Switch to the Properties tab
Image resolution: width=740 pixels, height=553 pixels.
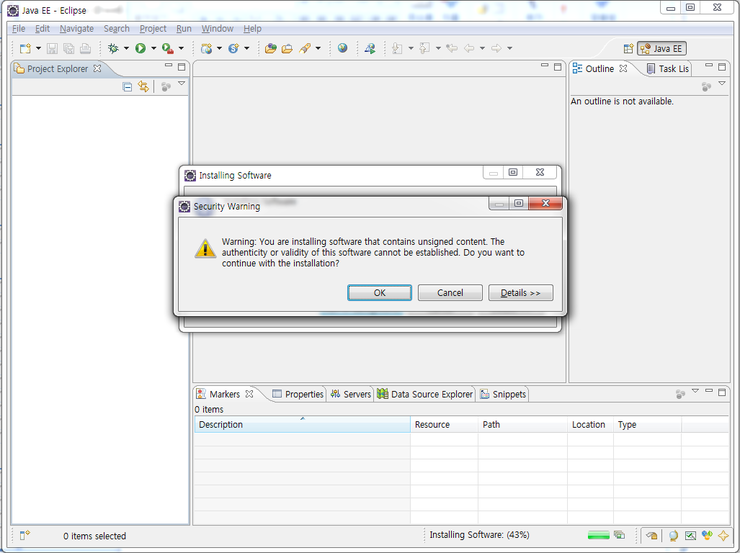coord(298,394)
